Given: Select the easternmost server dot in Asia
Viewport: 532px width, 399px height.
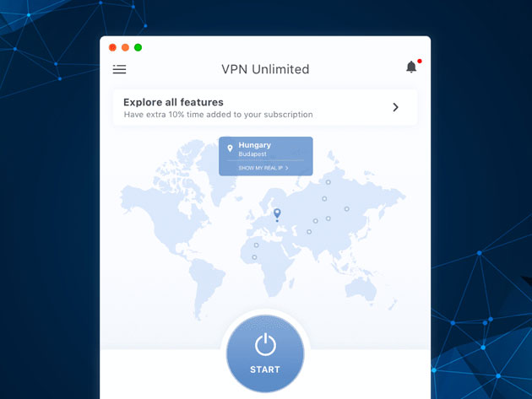Looking at the screenshot, I should pos(347,209).
